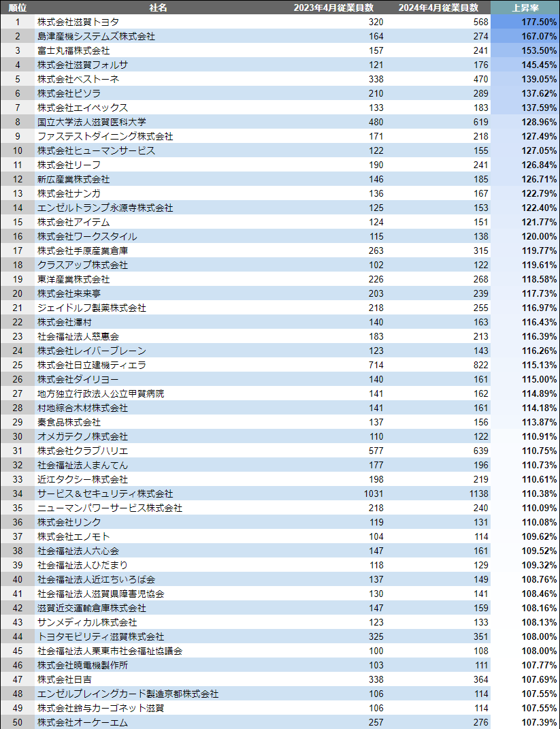Click the 2024年4月従業員数 column header
560x729 pixels.
click(438, 7)
